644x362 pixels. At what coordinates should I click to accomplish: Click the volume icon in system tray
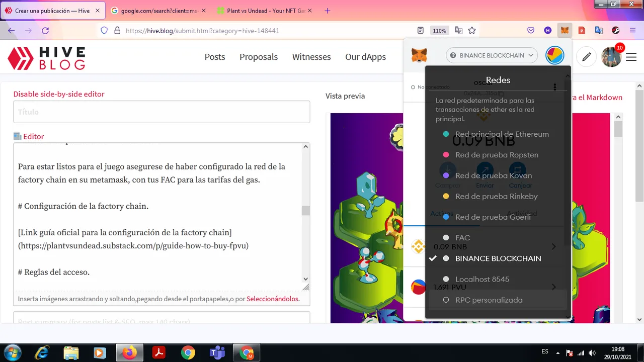click(593, 353)
